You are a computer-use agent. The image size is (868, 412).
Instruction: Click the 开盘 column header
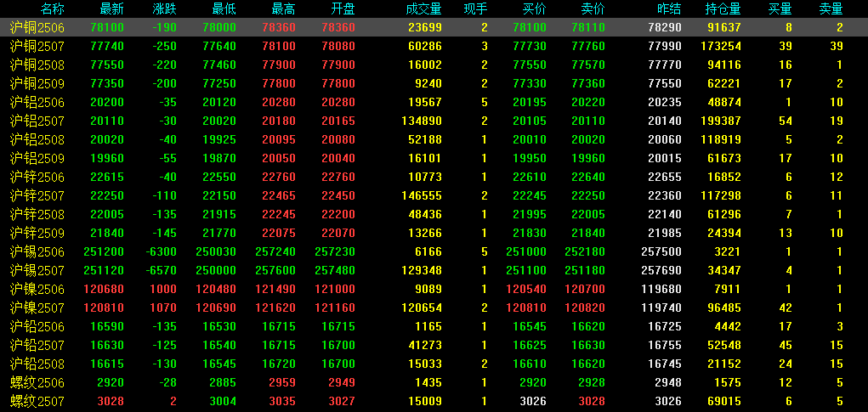pyautogui.click(x=343, y=8)
